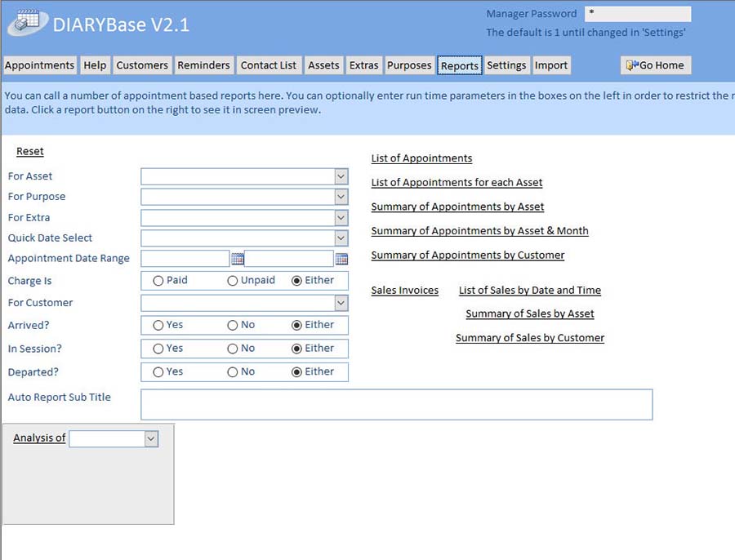Go to the Contact List tab
This screenshot has height=560, width=735.
click(269, 65)
